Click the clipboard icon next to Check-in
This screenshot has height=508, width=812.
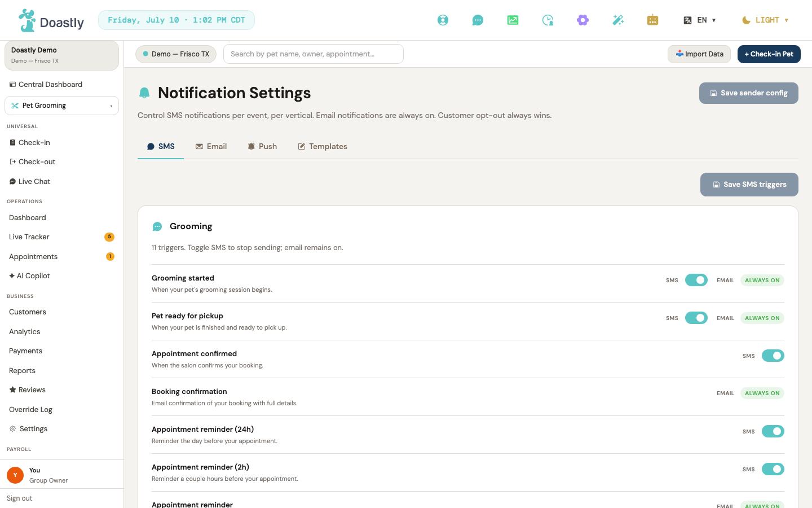(12, 143)
